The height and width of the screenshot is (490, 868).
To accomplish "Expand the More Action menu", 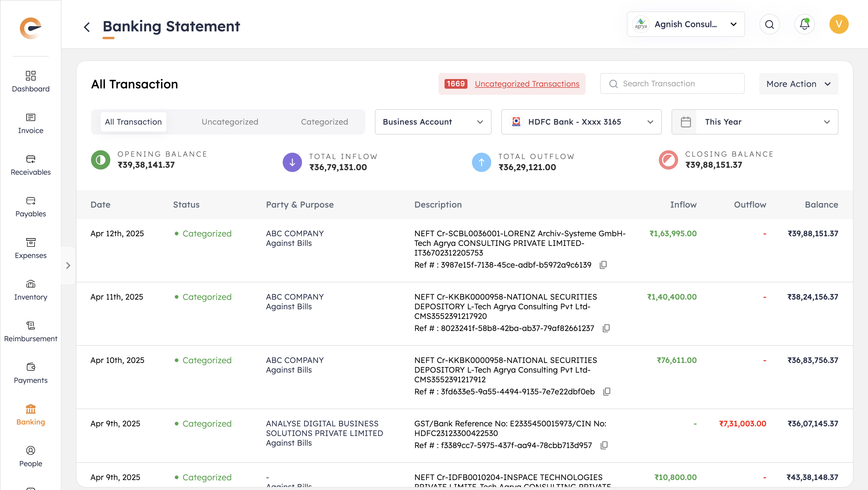I will pos(798,84).
